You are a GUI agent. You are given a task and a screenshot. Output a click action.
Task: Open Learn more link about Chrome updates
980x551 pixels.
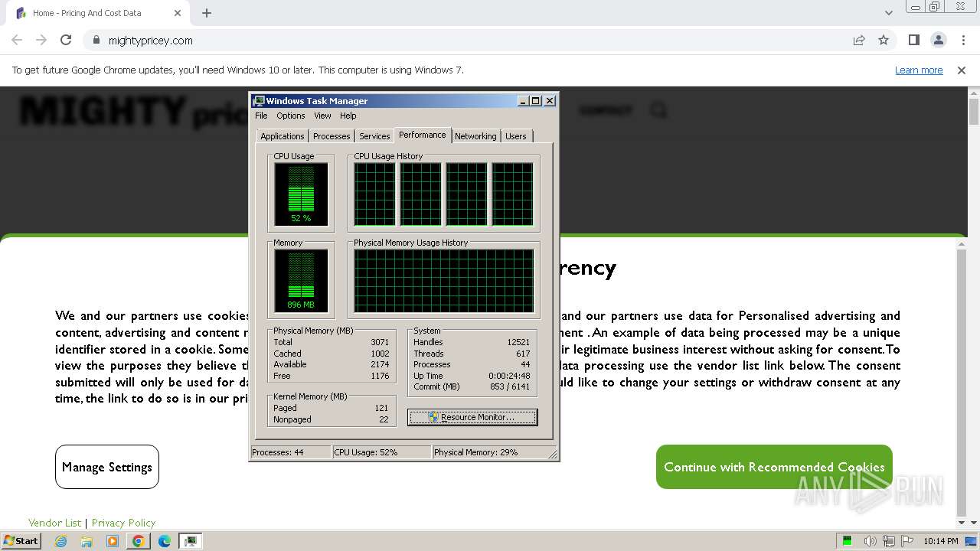919,70
